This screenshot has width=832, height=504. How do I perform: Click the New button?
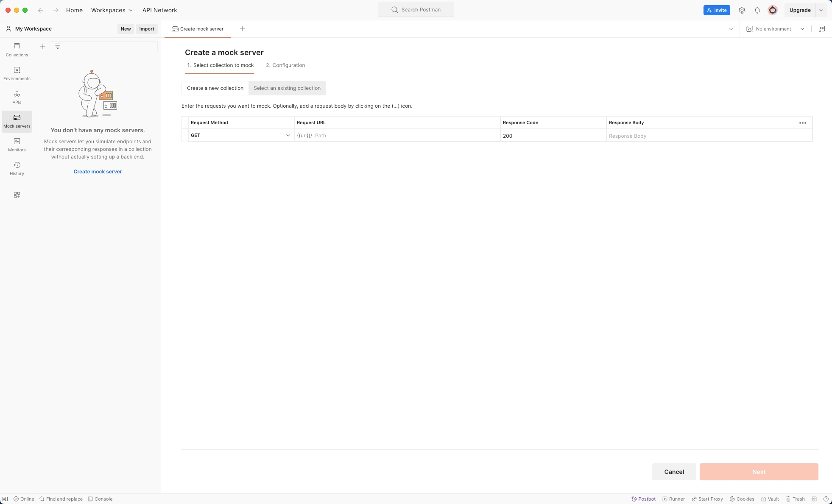click(x=126, y=29)
